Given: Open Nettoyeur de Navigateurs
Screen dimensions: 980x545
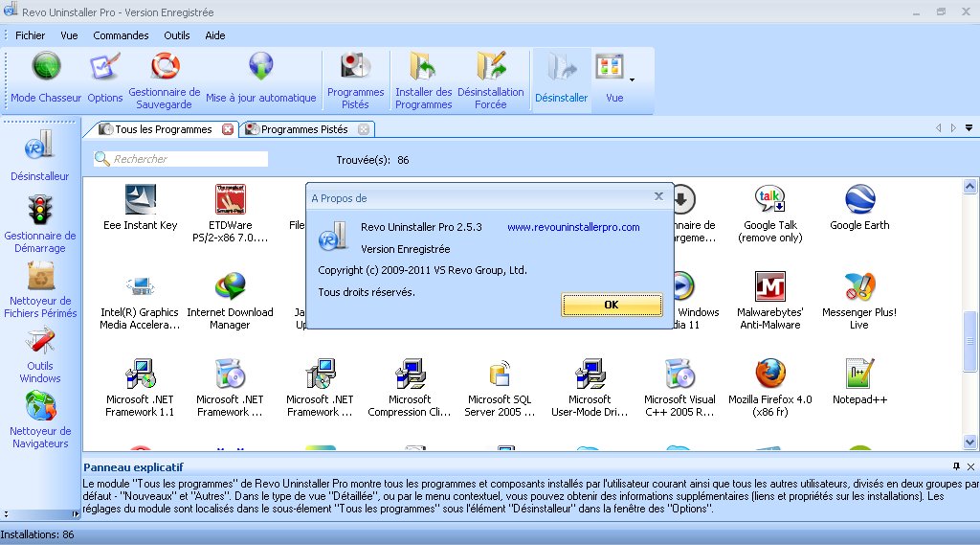Looking at the screenshot, I should (40, 420).
